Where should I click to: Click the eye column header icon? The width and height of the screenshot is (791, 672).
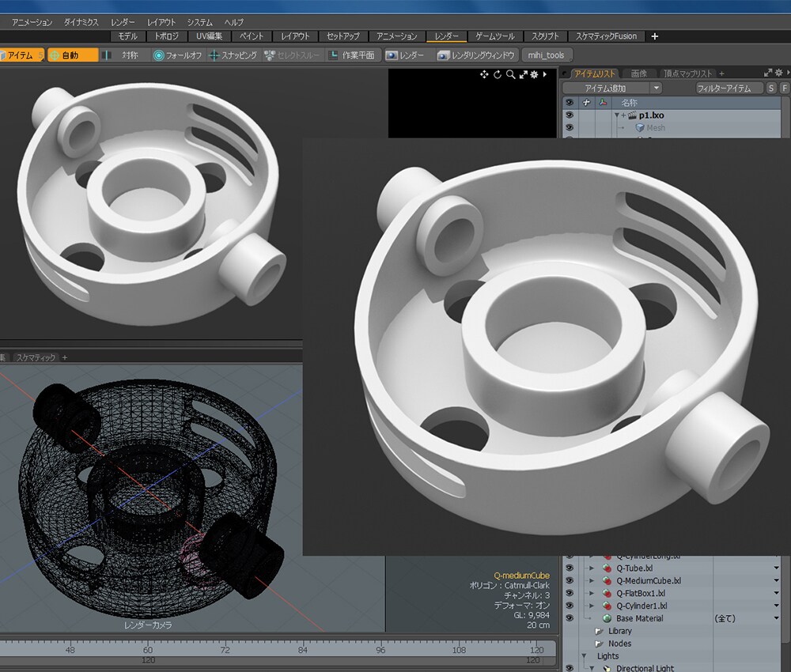pyautogui.click(x=570, y=102)
